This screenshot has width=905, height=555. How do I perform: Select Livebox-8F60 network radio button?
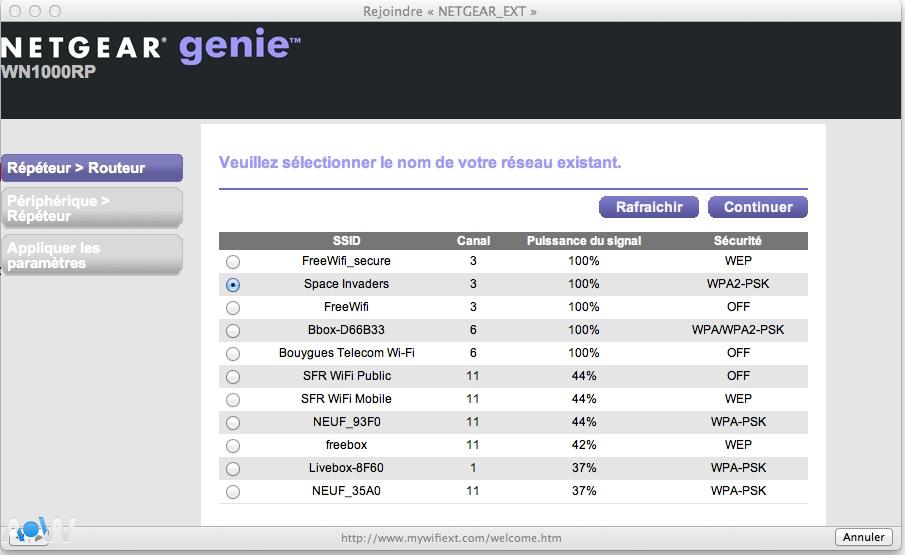(233, 469)
